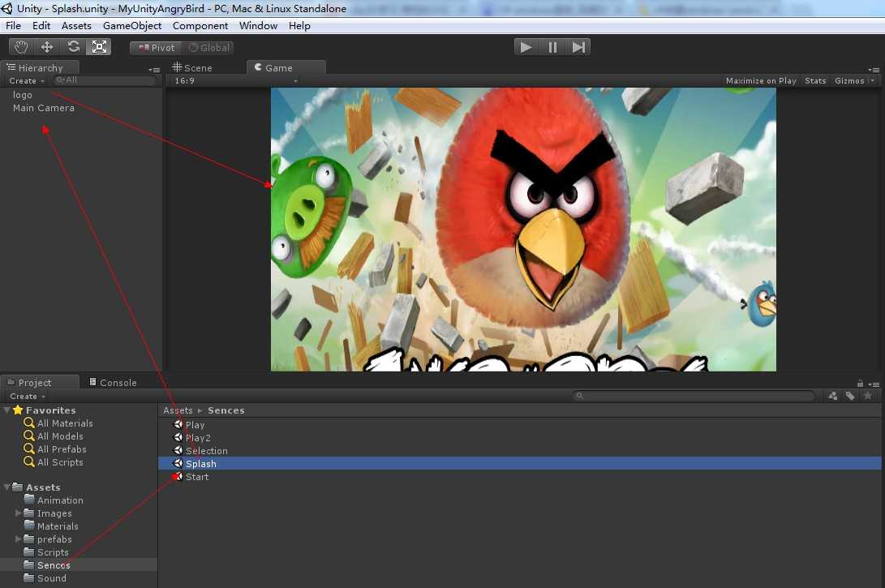Open the Materials folder

click(58, 526)
